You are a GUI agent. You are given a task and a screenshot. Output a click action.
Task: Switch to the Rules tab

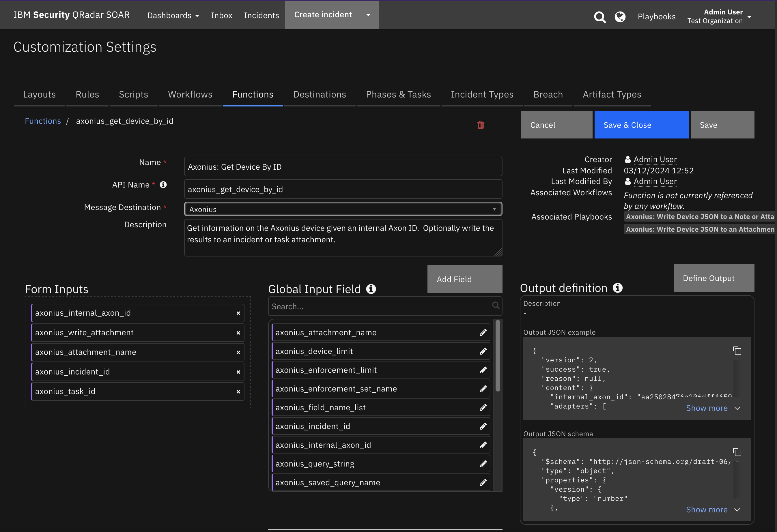point(87,95)
